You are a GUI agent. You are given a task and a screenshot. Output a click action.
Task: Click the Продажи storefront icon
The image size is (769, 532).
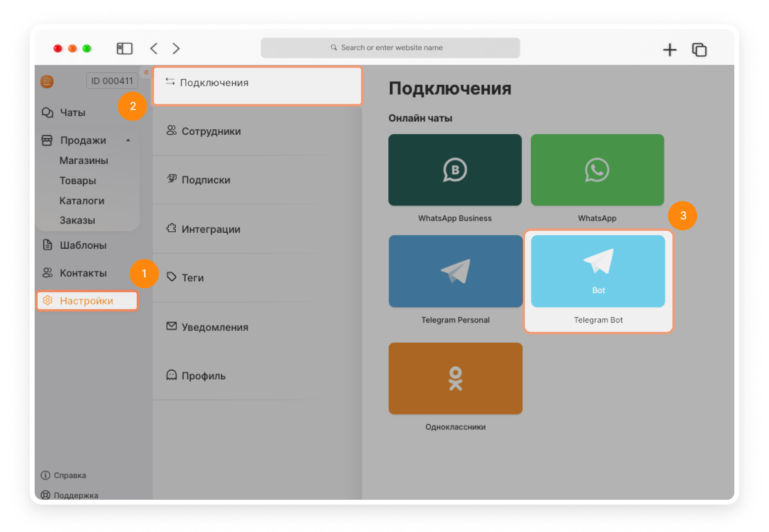(47, 140)
